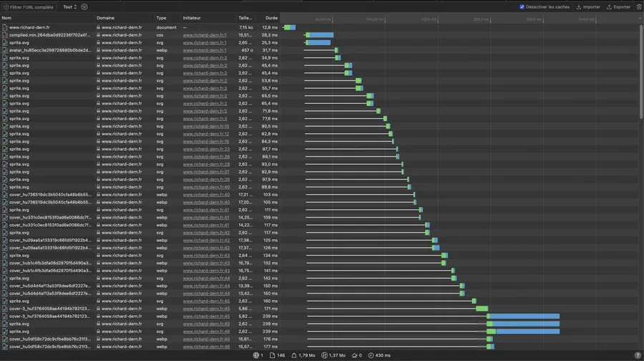Image resolution: width=644 pixels, height=361 pixels.
Task: Click the resources count icon showing 146
Action: [273, 355]
